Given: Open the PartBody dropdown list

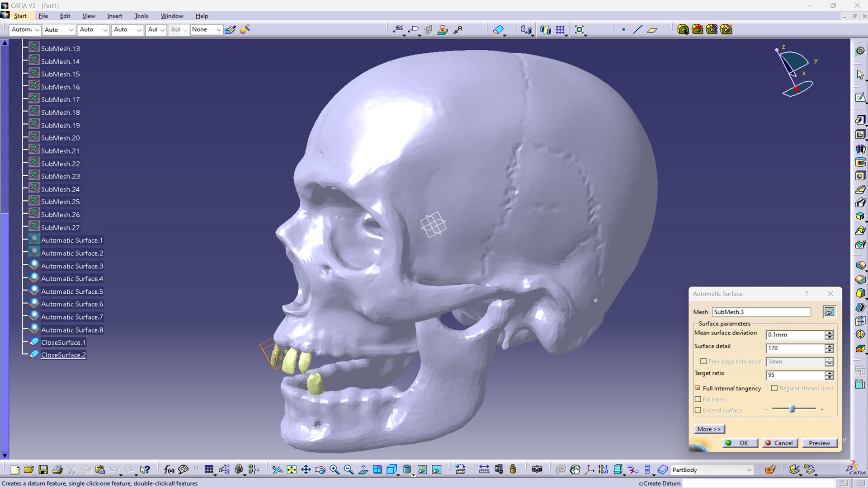Looking at the screenshot, I should [749, 470].
